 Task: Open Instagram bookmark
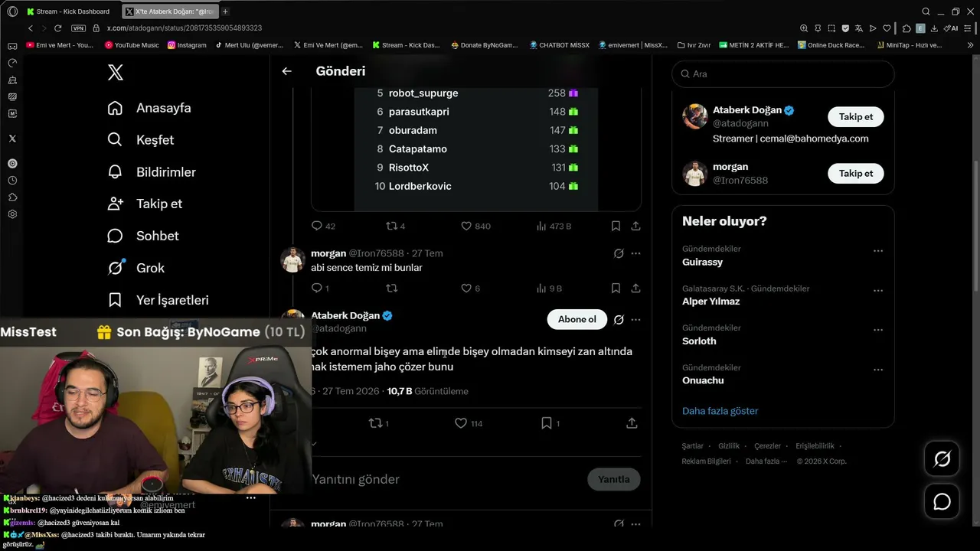pos(186,45)
